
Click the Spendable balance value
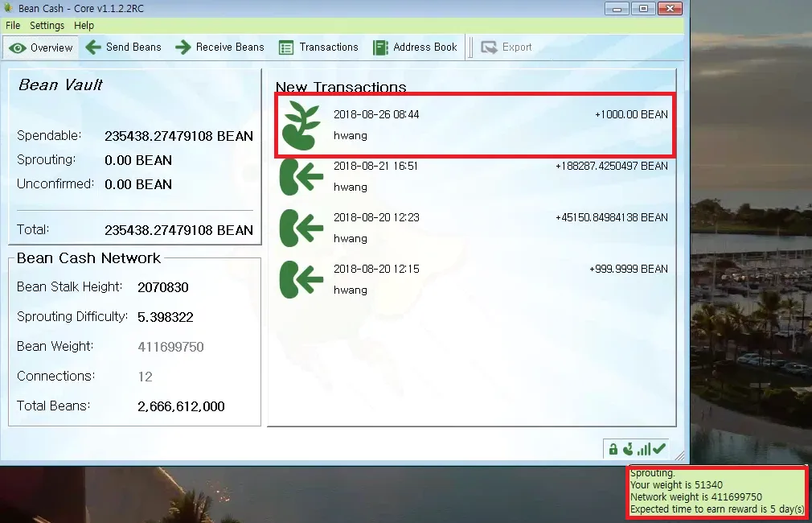point(178,136)
